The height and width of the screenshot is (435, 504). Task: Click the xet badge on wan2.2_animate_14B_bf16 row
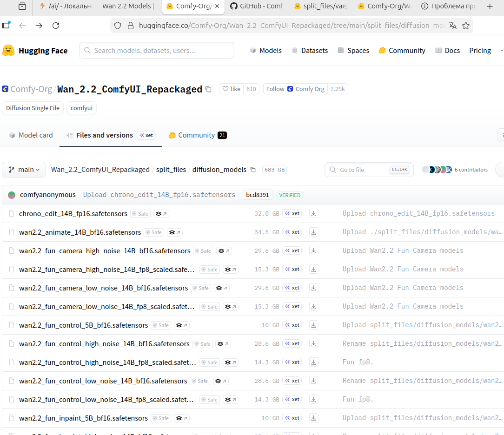[x=292, y=232]
